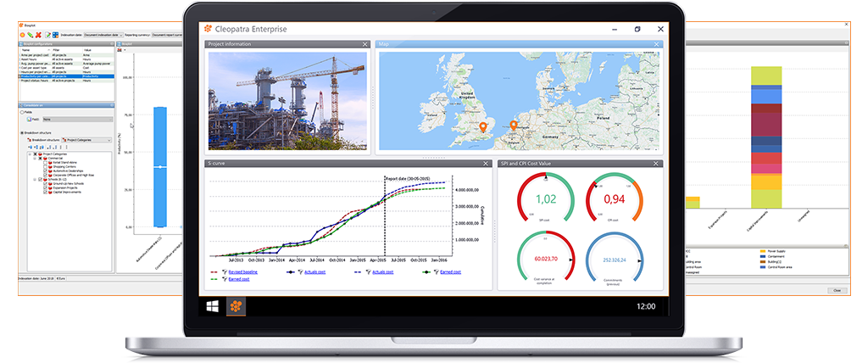Click the cost variance gauge showing 60.023,70
The height and width of the screenshot is (363, 868).
pyautogui.click(x=546, y=259)
